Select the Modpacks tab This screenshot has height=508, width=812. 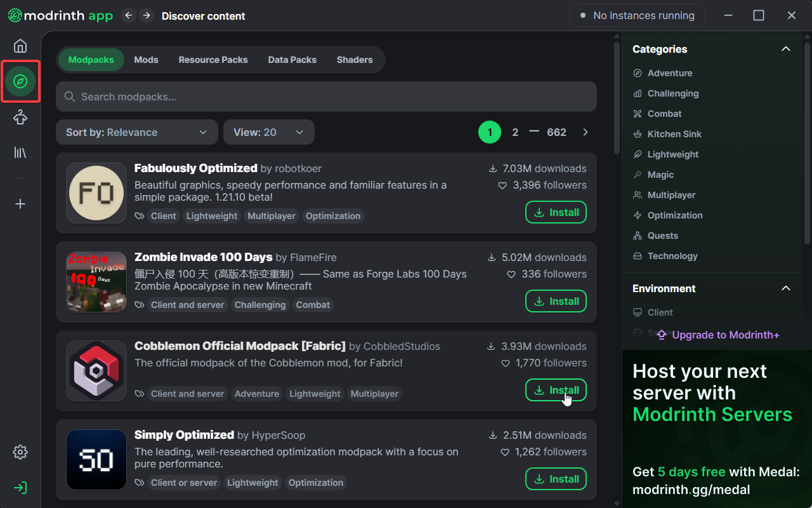click(x=91, y=60)
